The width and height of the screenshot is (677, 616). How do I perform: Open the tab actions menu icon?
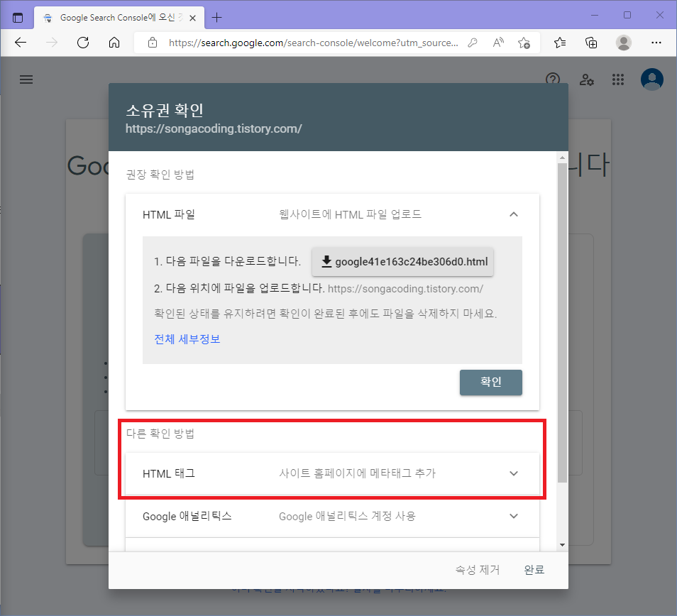click(18, 18)
